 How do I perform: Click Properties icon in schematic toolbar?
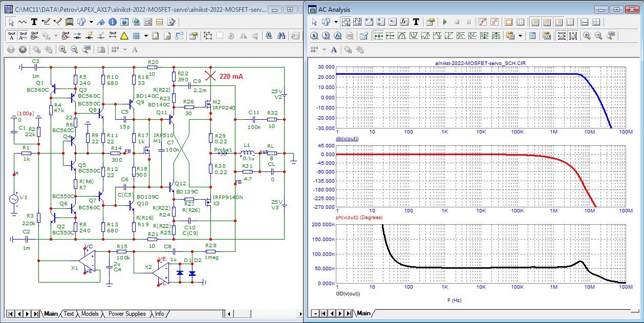pos(193,36)
